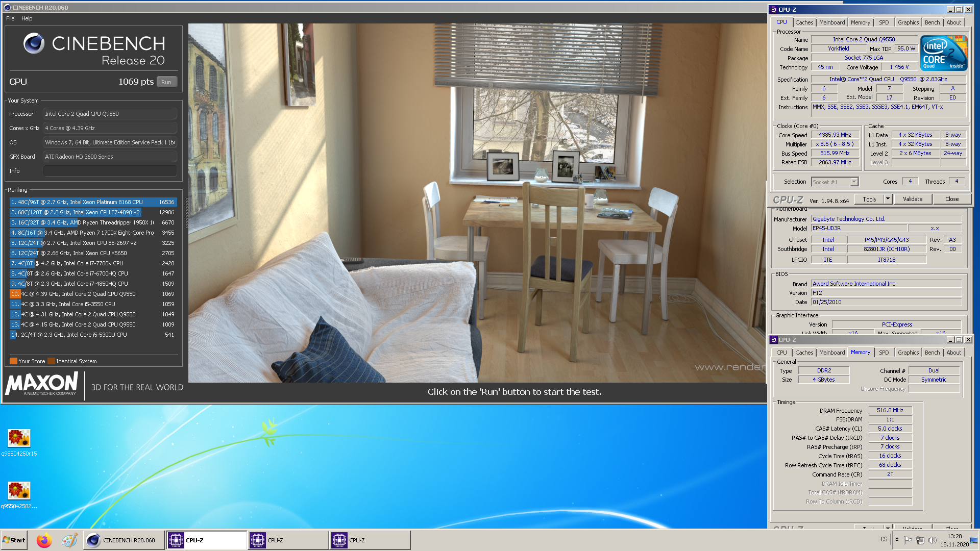Open the Paint icon in taskbar
Image resolution: width=980 pixels, height=551 pixels.
coord(69,540)
